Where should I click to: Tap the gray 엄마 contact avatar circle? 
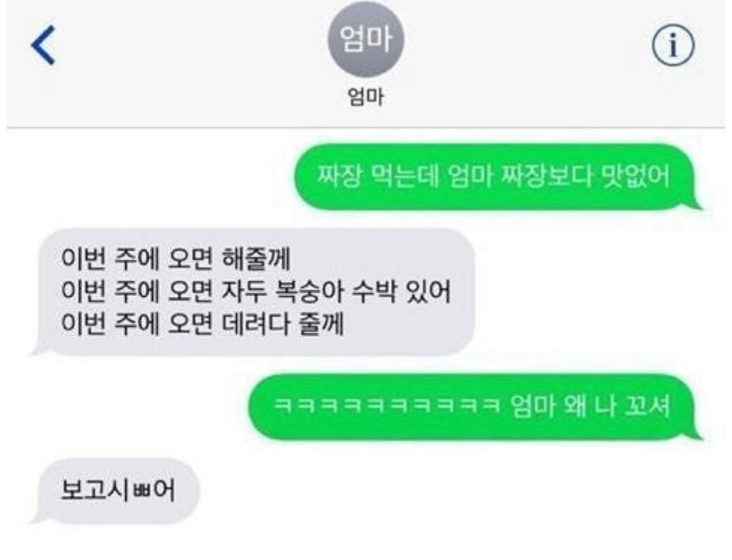point(365,39)
